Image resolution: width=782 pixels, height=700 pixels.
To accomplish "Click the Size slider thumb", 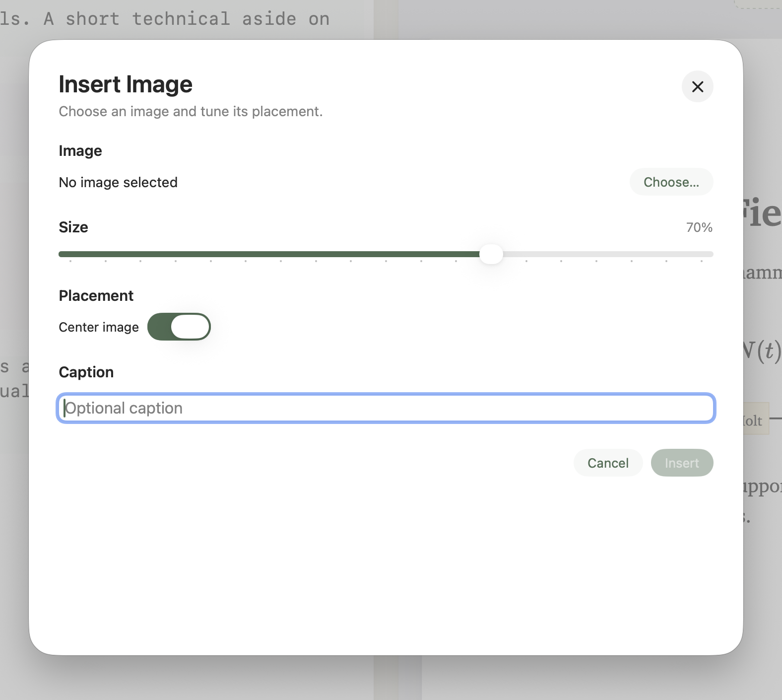I will pos(491,254).
